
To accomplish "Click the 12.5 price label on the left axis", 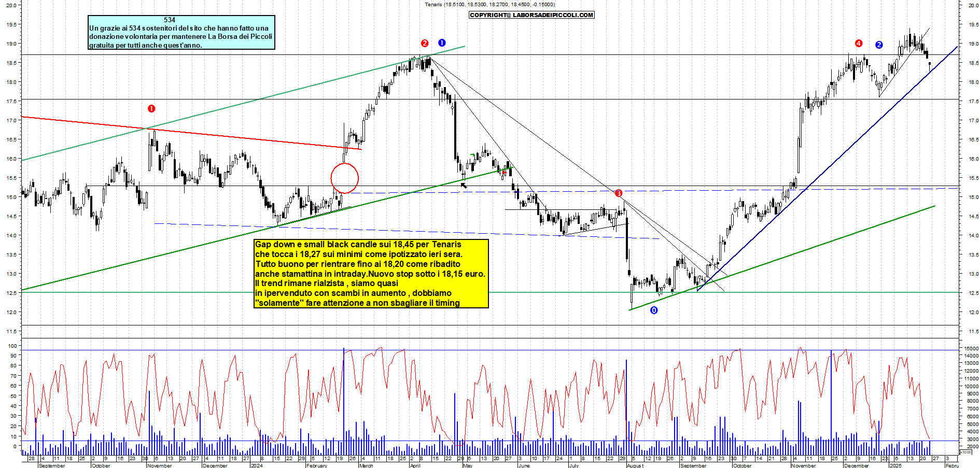I will (11, 293).
